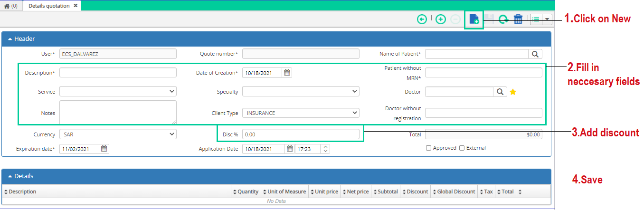Screen dimensions: 644x210
Task: Click the Disc % input field
Action: click(301, 134)
